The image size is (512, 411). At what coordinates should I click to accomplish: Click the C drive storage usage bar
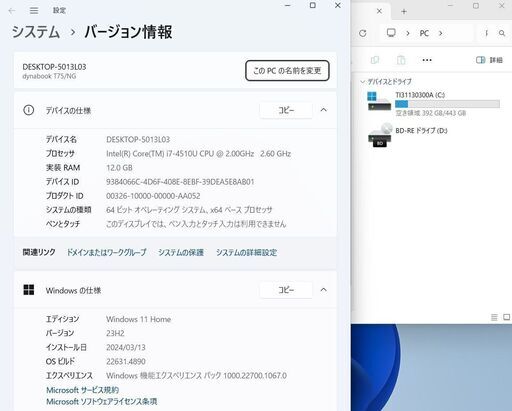click(447, 104)
